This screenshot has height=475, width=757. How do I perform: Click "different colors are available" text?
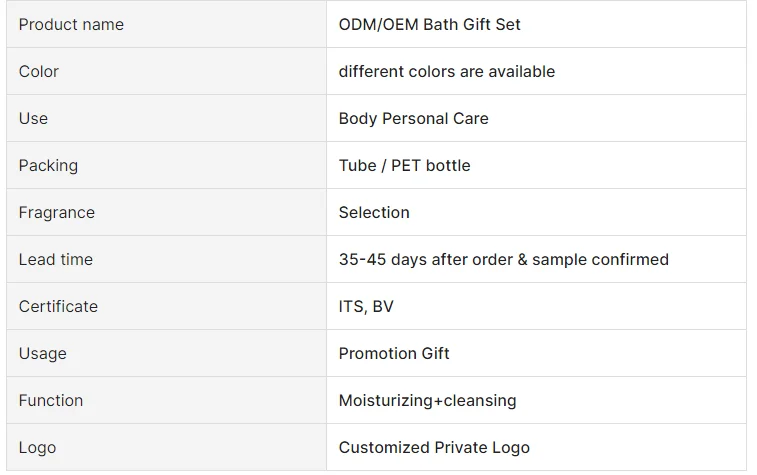click(446, 71)
